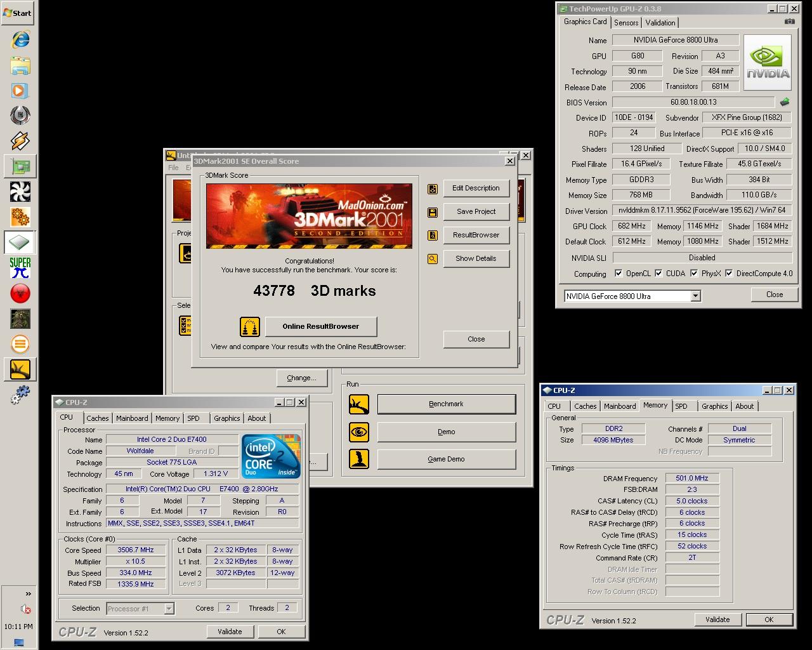The height and width of the screenshot is (650, 812).
Task: Open the red biohazard taskbar icon
Action: (x=20, y=293)
